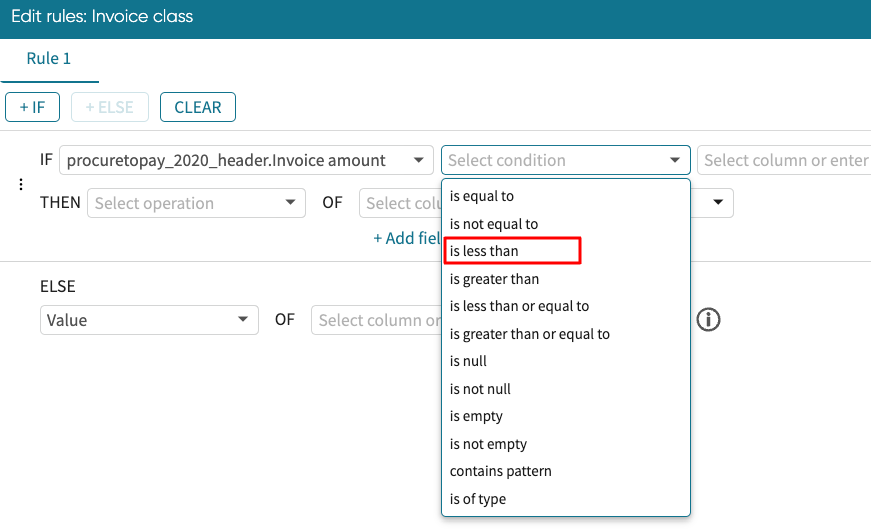This screenshot has height=531, width=871.
Task: Choose the 'is of type' option
Action: coord(478,498)
